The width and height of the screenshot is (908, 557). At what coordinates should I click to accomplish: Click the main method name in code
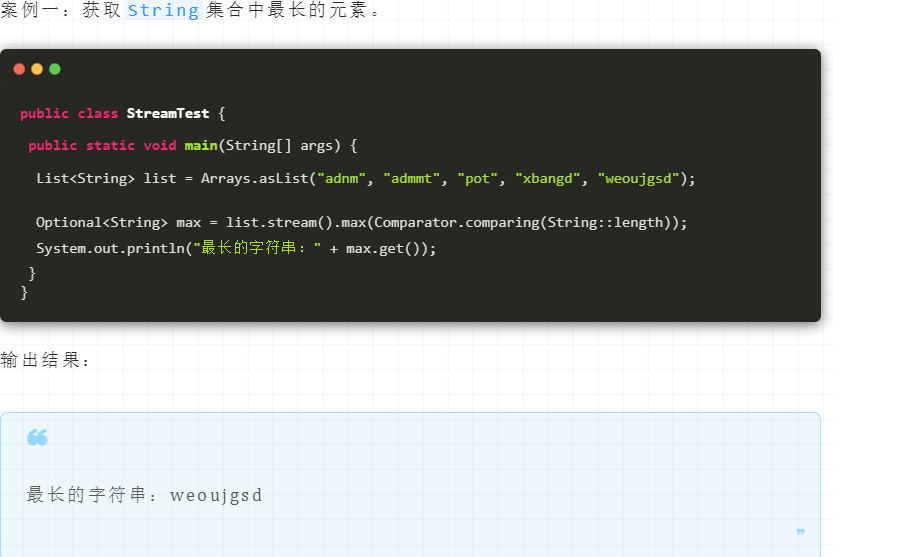[201, 145]
